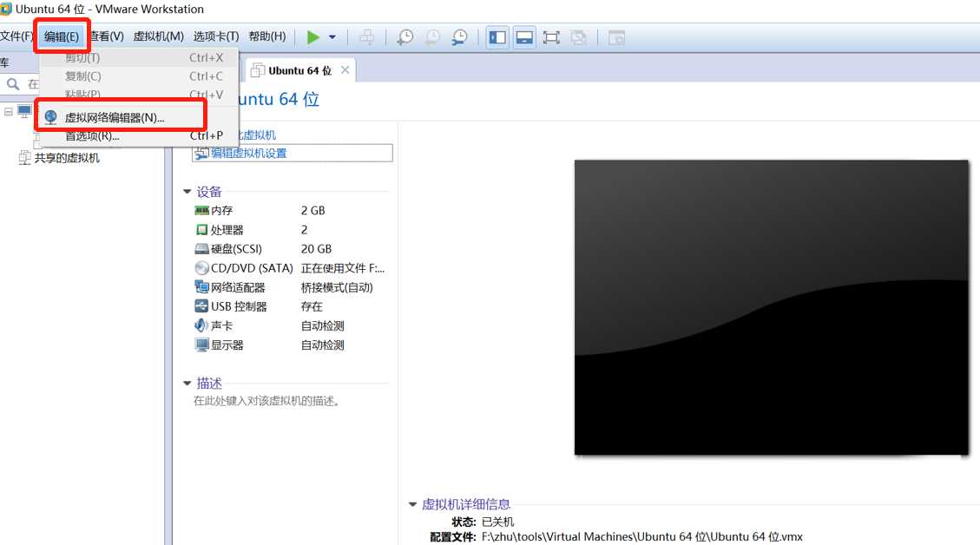
Task: Toggle the library sidebar view icon
Action: [497, 37]
